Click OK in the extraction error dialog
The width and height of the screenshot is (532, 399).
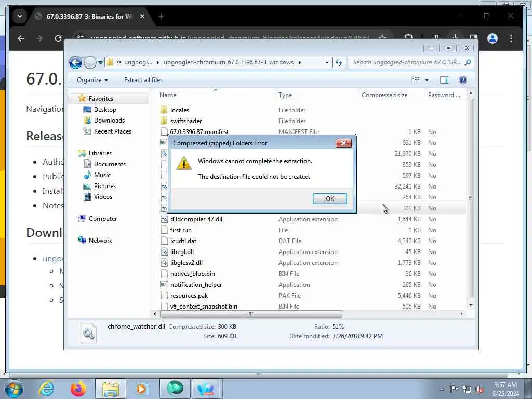329,199
